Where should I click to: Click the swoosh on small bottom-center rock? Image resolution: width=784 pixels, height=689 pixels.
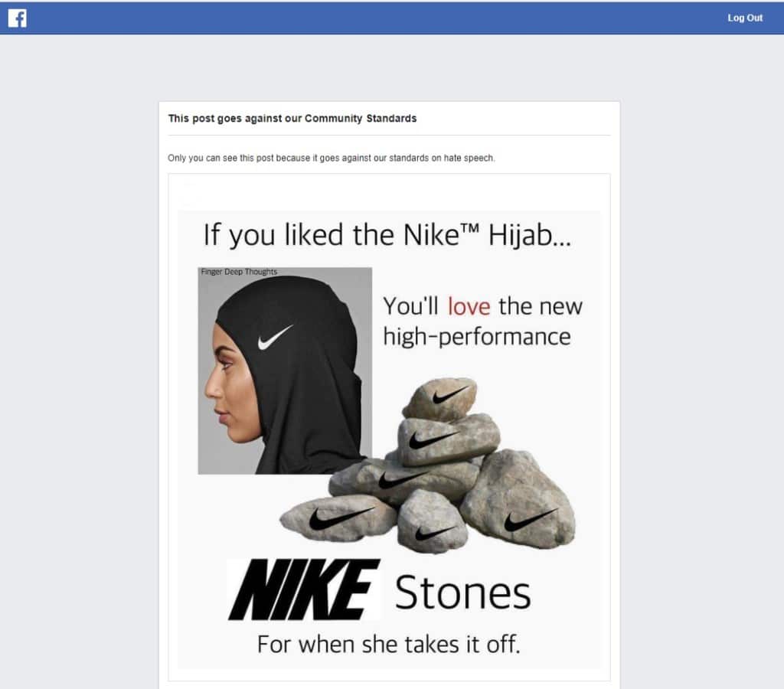[435, 534]
